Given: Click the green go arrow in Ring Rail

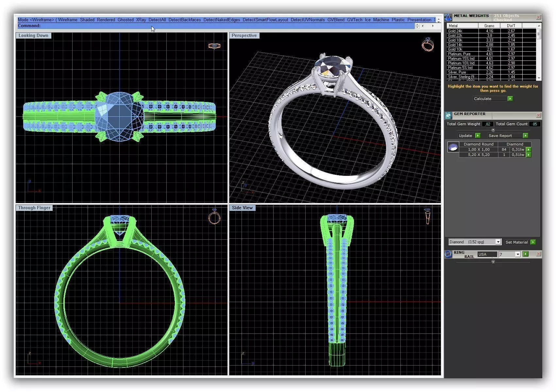Looking at the screenshot, I should click(525, 254).
